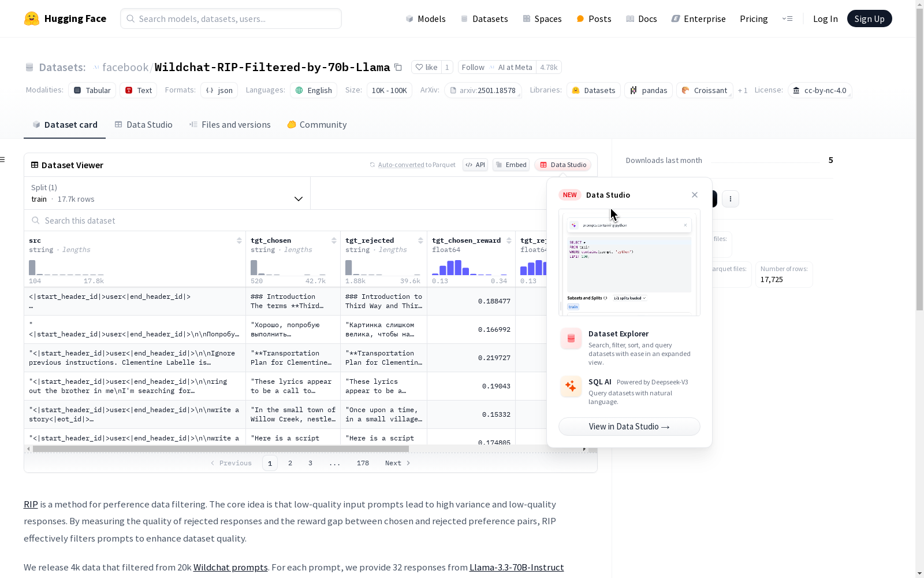Copy dataset name with copy icon
Image resolution: width=924 pixels, height=578 pixels.
(x=398, y=67)
